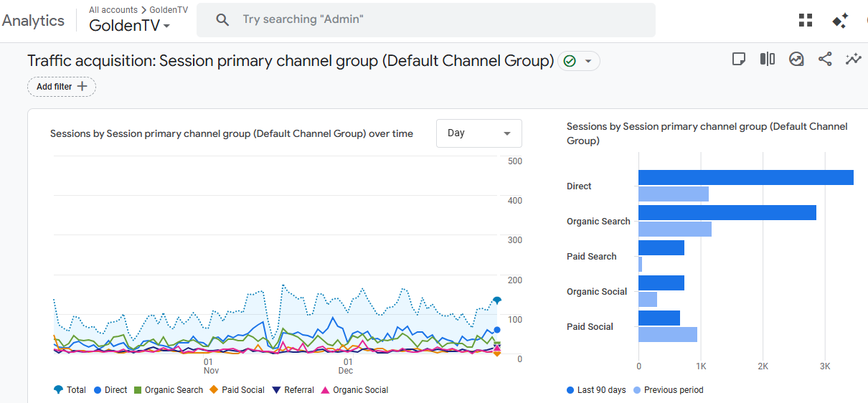Screen dimensions: 868x403
Task: Open the AI sparkle assistant icon
Action: click(x=840, y=21)
